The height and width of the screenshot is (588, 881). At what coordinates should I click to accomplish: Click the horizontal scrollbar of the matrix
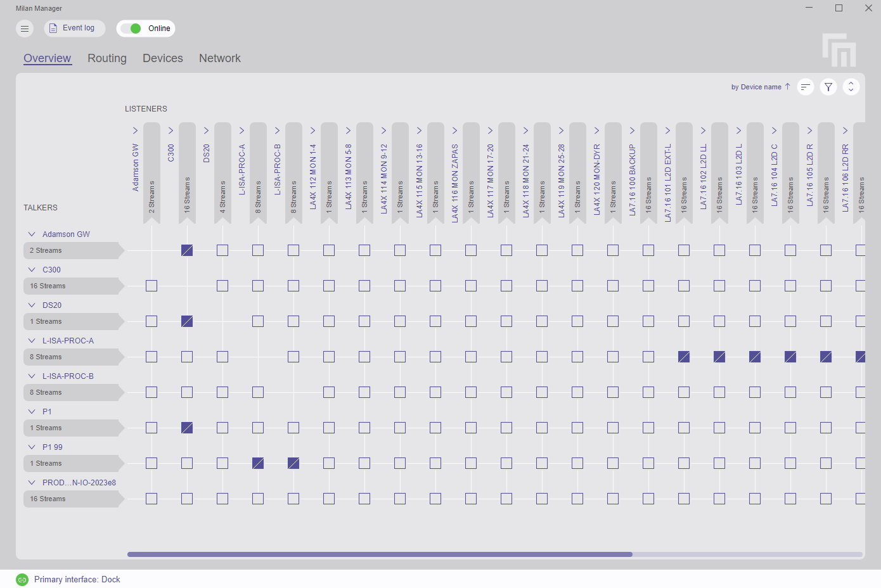point(380,554)
